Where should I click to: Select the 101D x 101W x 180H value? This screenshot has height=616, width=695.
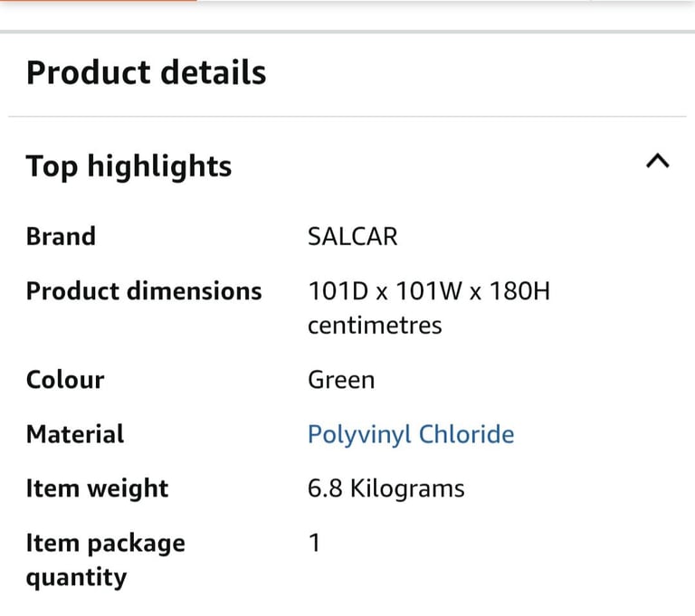point(429,291)
